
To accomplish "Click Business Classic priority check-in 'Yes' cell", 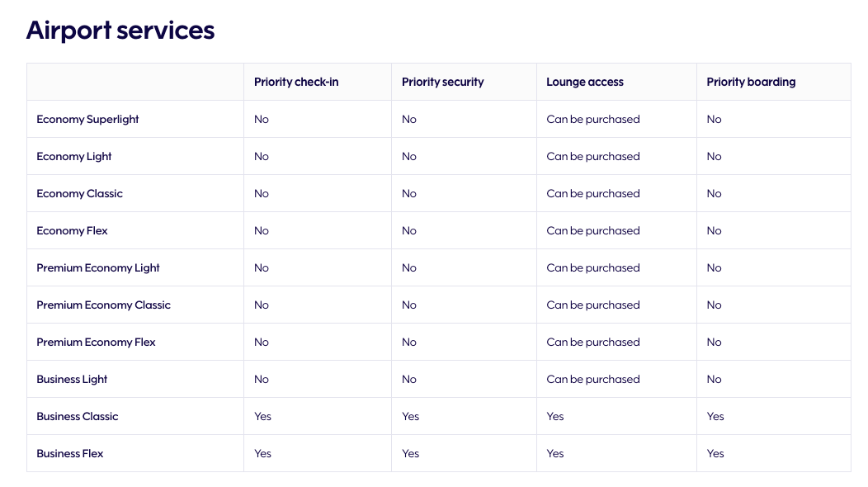I will [x=262, y=416].
